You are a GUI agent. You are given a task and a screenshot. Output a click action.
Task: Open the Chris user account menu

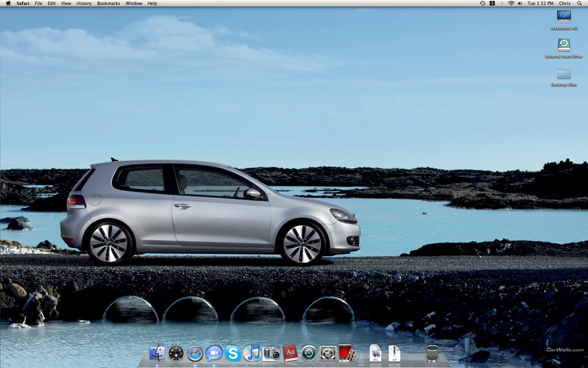pos(565,3)
